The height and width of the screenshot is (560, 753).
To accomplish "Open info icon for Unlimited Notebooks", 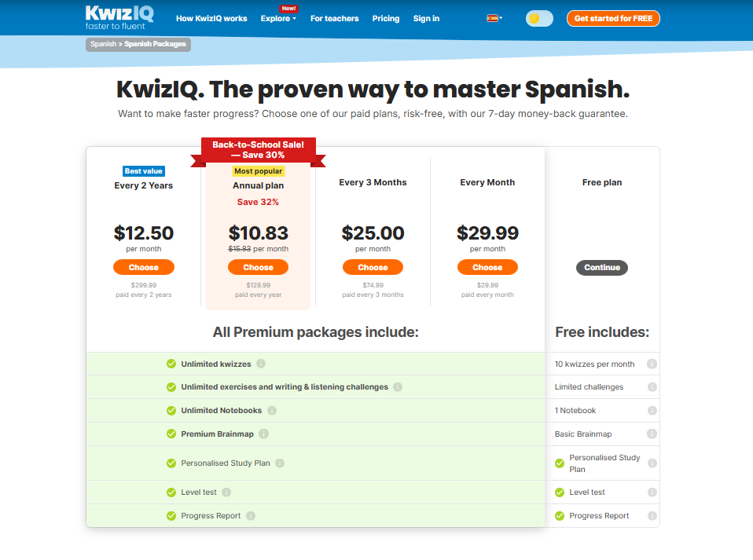I will point(272,410).
